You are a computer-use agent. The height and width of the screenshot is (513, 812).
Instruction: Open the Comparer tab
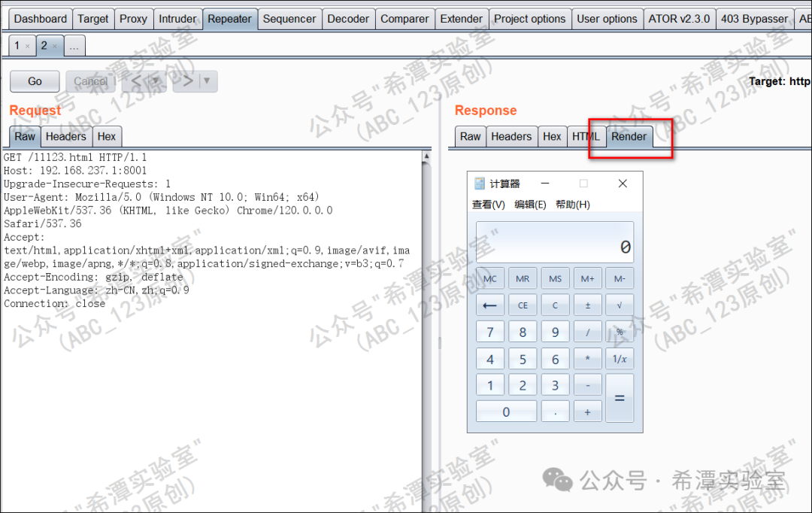tap(404, 19)
